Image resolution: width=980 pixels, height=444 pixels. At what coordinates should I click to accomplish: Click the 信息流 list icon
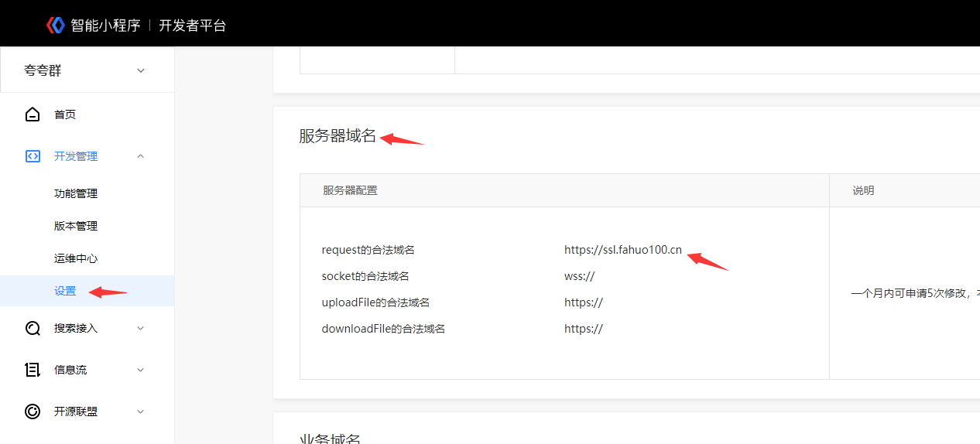point(33,370)
